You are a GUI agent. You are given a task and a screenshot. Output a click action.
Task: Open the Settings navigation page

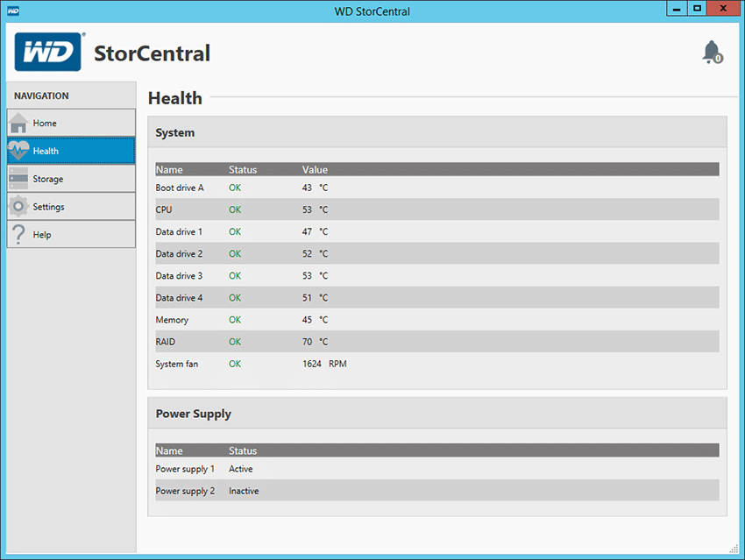point(71,206)
